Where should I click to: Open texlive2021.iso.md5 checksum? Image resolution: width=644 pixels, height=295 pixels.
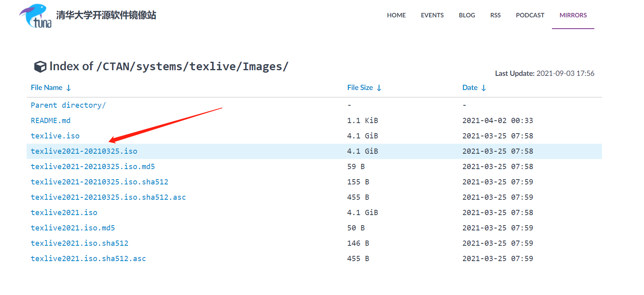pos(73,228)
